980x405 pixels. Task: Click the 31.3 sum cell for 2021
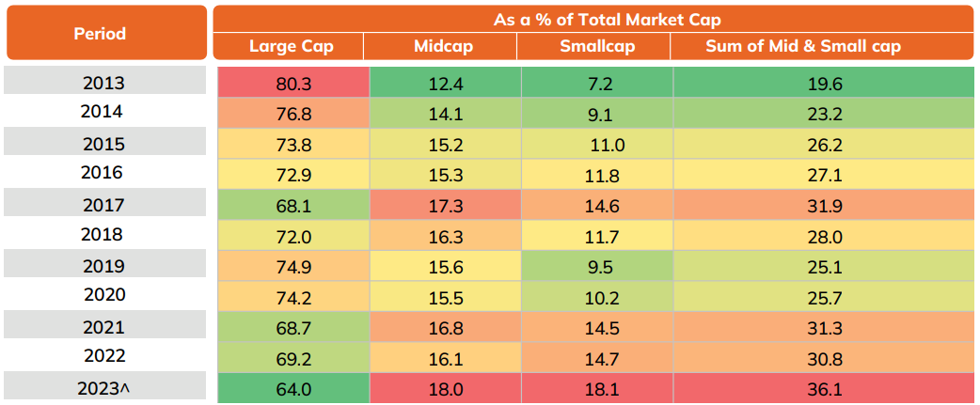tap(824, 326)
